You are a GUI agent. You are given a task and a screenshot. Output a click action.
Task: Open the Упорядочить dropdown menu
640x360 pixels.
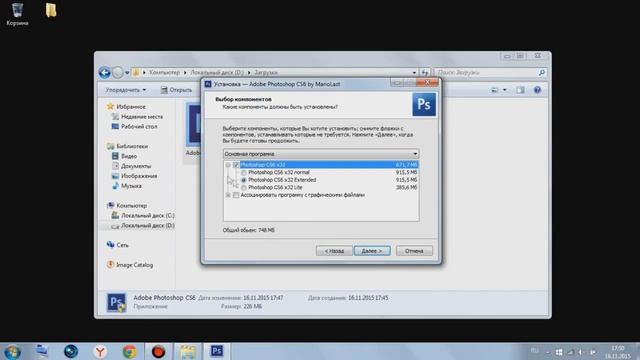point(126,90)
